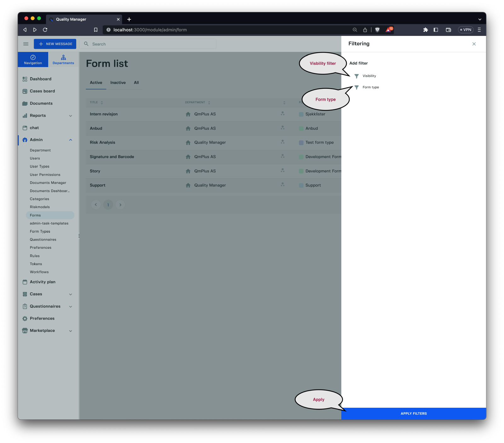Close the Filtering panel

[x=474, y=44]
